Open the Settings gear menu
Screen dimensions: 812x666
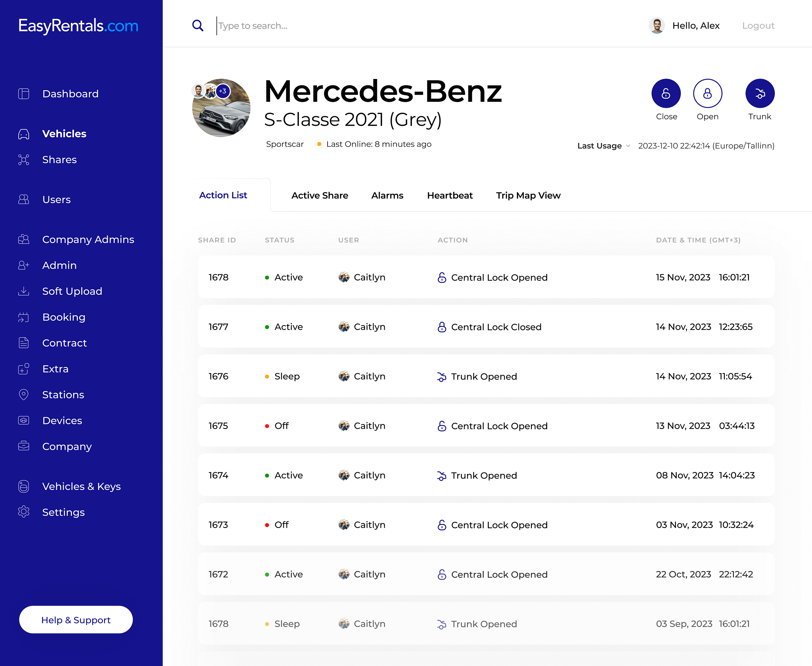[63, 512]
